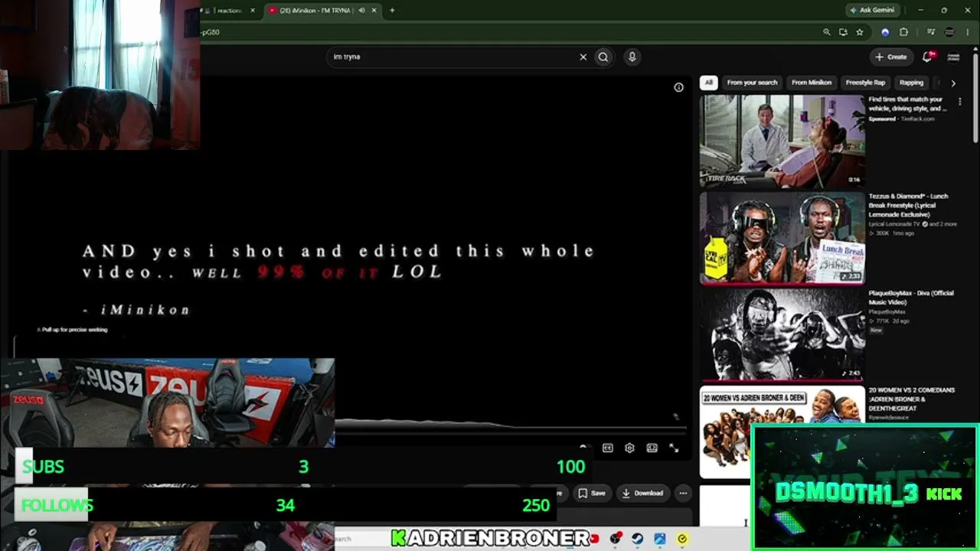The height and width of the screenshot is (551, 980).
Task: Enter fullscreen in the video player
Action: click(674, 448)
